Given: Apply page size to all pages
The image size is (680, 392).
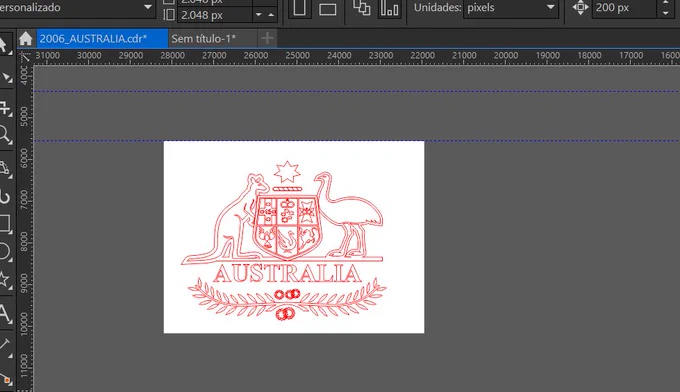Looking at the screenshot, I should pos(361,8).
